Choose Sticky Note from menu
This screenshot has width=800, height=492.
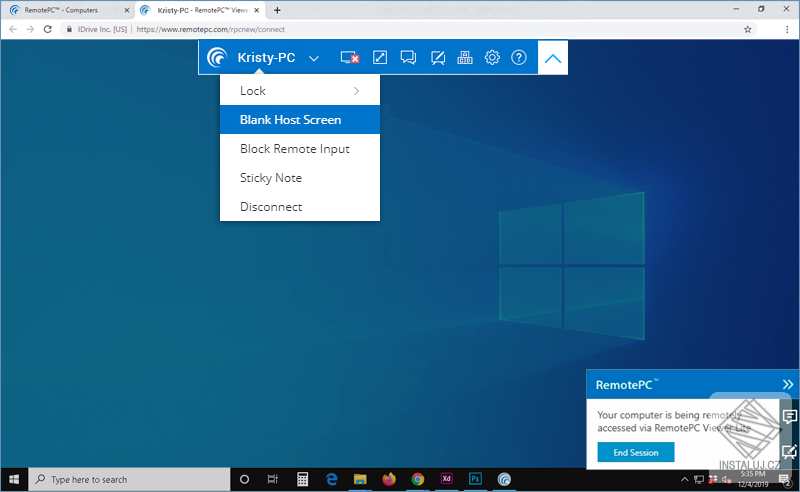pos(299,178)
